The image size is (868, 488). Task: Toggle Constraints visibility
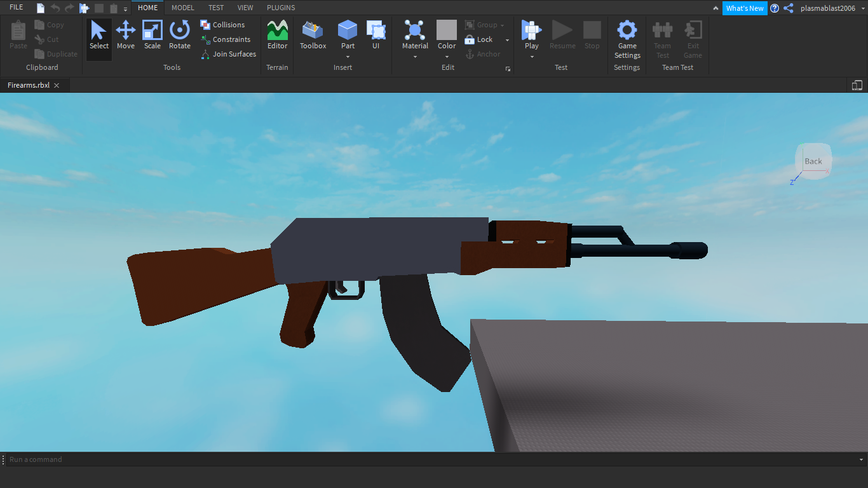(x=226, y=39)
